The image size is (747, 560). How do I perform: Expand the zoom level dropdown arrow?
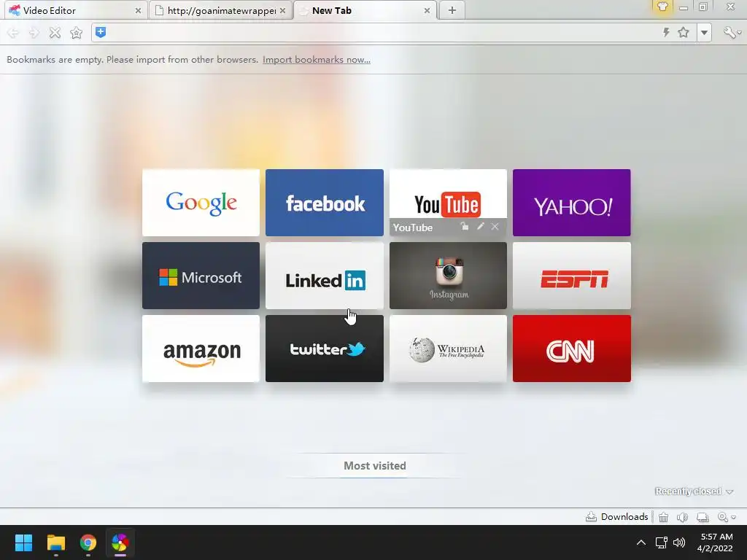click(734, 517)
